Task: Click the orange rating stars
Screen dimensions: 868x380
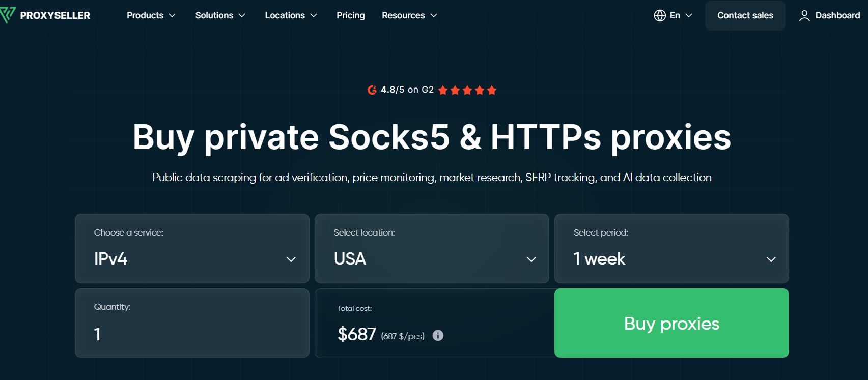Action: click(467, 90)
